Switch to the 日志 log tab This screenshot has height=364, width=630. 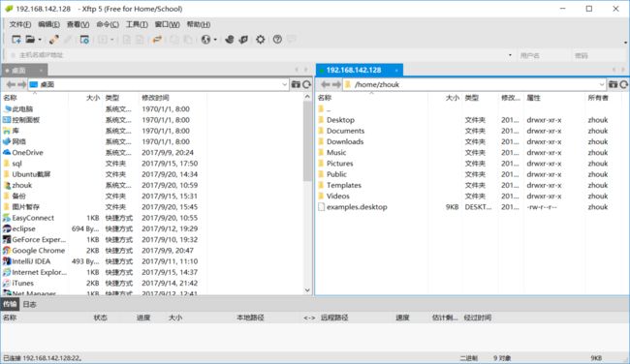[x=29, y=304]
